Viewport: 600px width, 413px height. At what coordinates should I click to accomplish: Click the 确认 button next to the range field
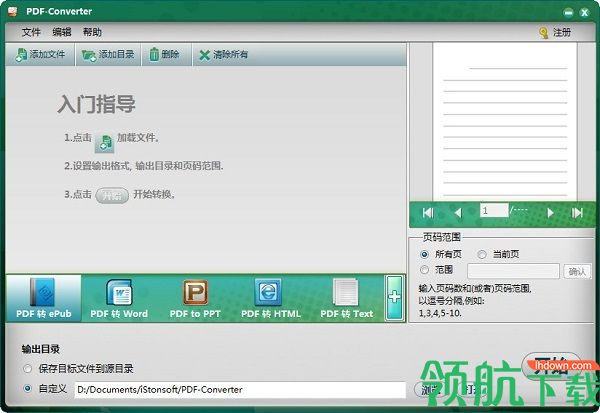577,271
